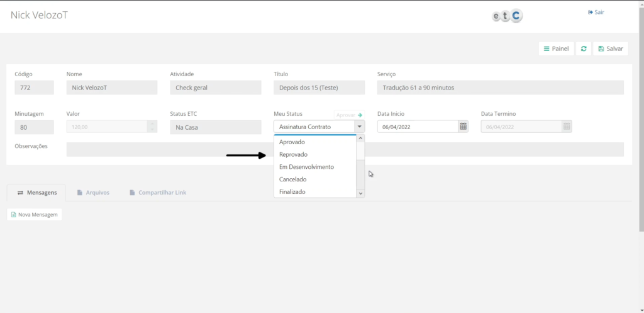Viewport: 644px width, 313px height.
Task: Click the Data Termino calendar icon
Action: tap(567, 127)
